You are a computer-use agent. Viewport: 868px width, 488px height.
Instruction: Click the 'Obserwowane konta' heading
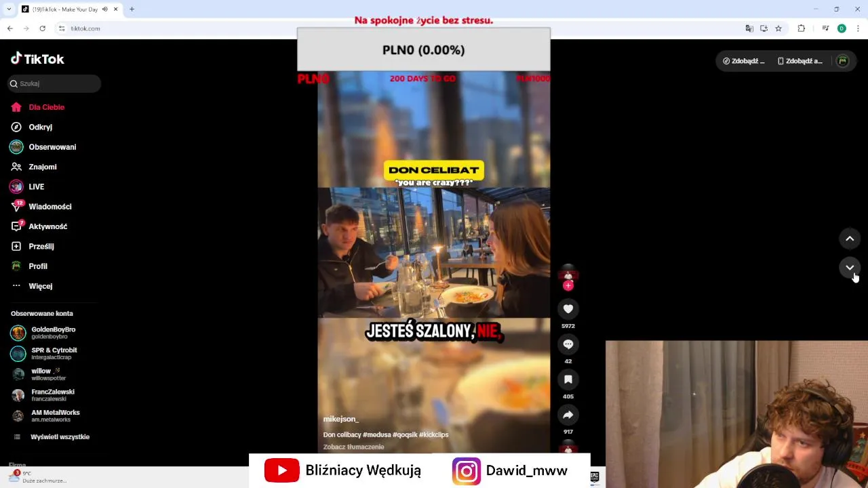coord(41,314)
